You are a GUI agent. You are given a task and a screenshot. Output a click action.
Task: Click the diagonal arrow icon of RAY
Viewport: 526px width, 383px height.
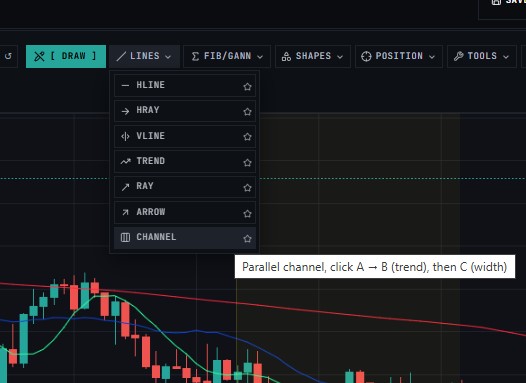125,187
